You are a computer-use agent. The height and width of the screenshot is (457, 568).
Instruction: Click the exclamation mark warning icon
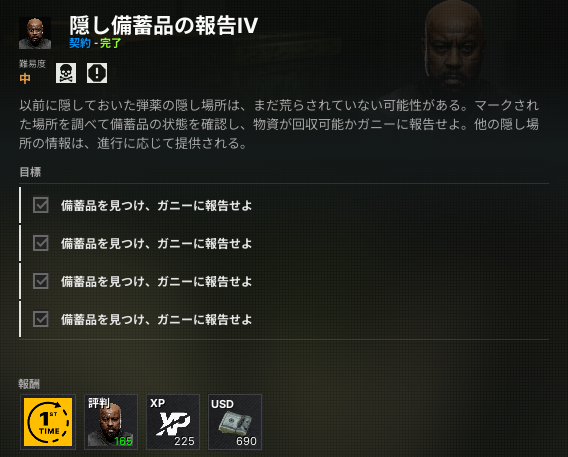tap(97, 73)
